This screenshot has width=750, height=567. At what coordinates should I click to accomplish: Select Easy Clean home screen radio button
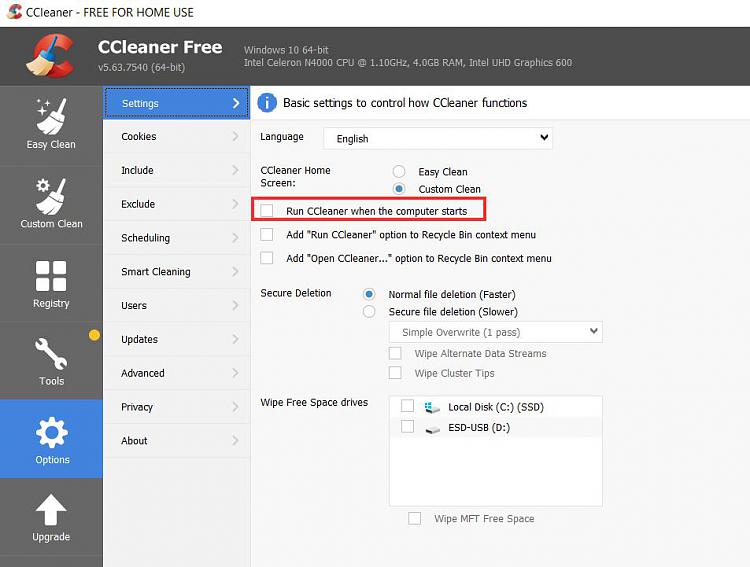[399, 171]
